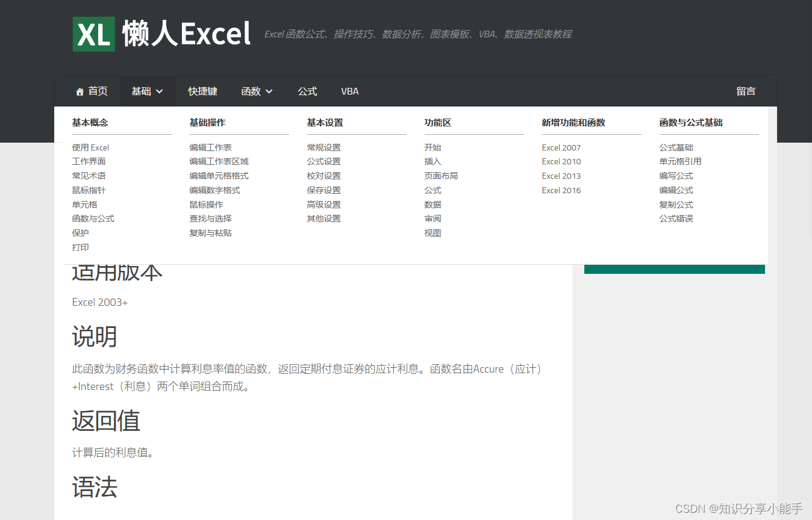Open the 打印 link
Viewport: 812px width, 520px height.
coord(81,247)
